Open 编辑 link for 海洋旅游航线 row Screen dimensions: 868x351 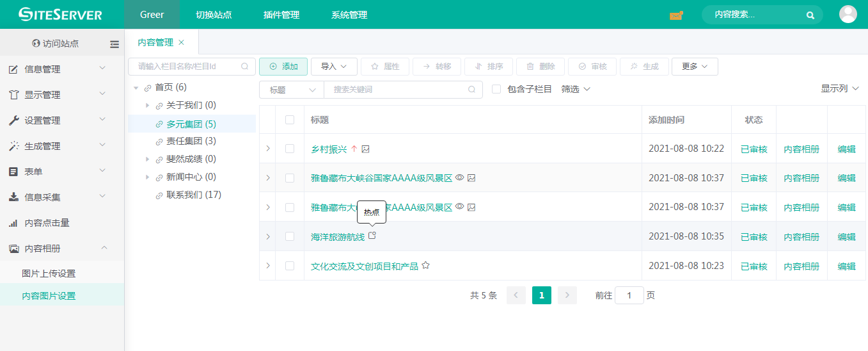[x=846, y=237]
